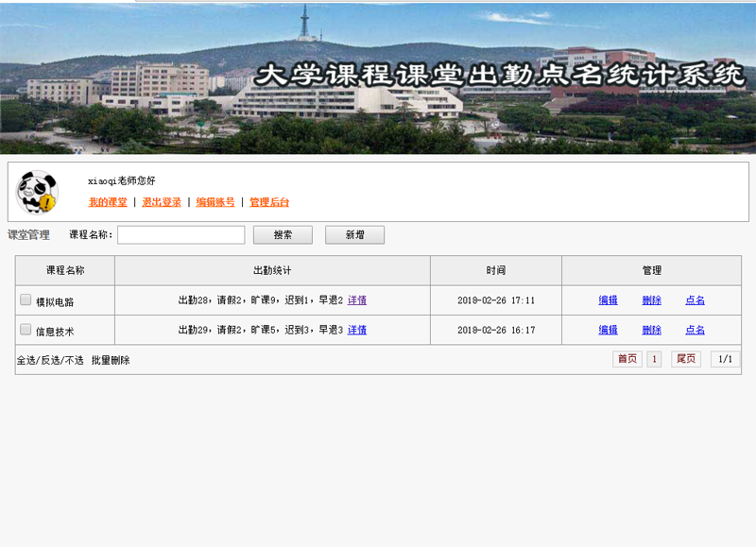Click the 时间 column header
The width and height of the screenshot is (756, 547).
[x=496, y=270]
